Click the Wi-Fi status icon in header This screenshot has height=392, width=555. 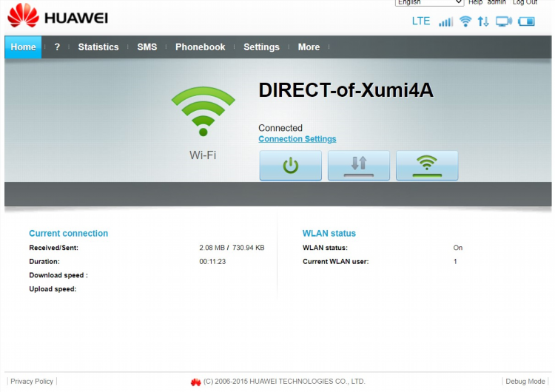tap(465, 21)
